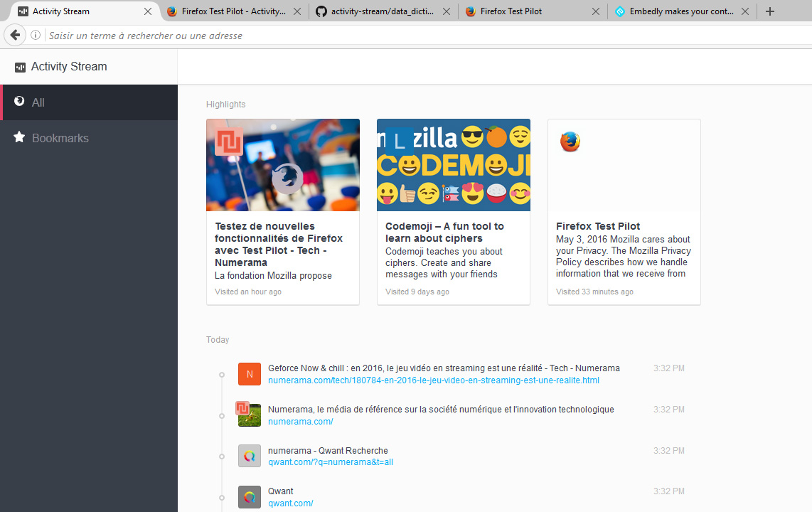Viewport: 812px width, 512px height.
Task: Select All in the sidebar
Action: coord(89,102)
